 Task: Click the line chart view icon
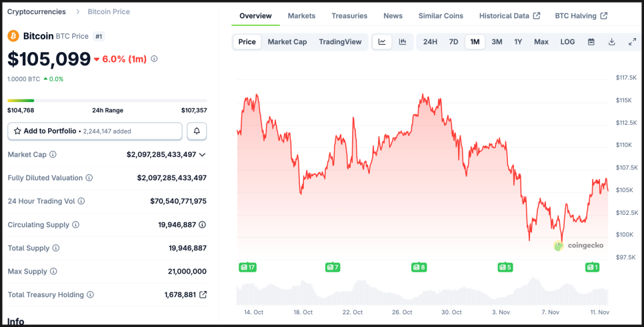382,42
